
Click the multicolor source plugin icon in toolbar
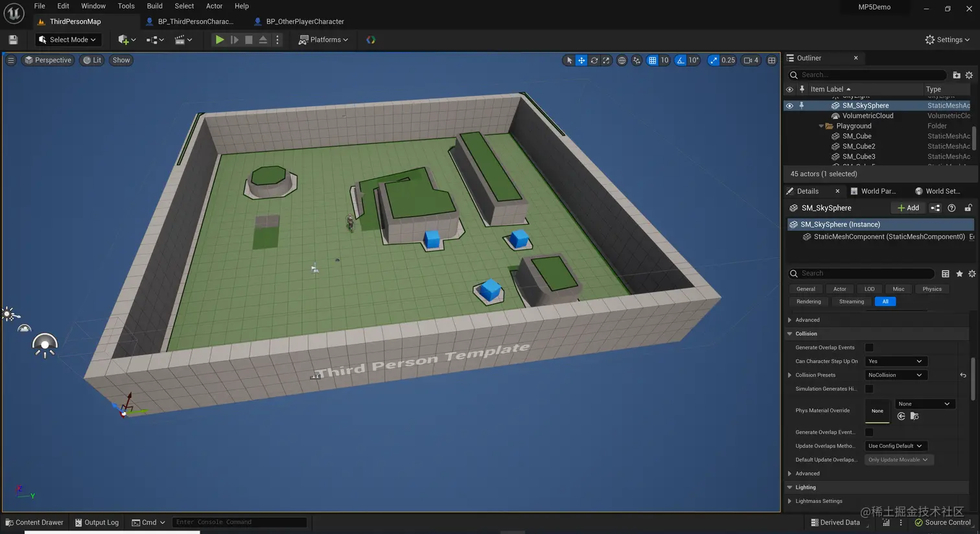[x=371, y=40]
